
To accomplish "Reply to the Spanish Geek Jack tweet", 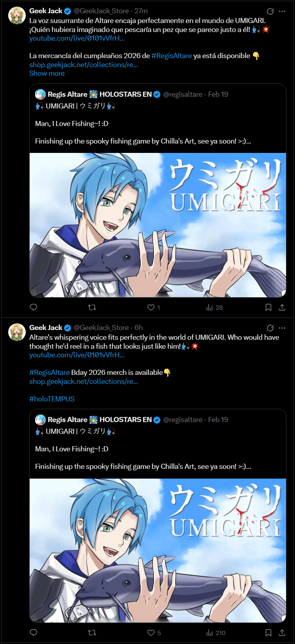I will [x=34, y=307].
